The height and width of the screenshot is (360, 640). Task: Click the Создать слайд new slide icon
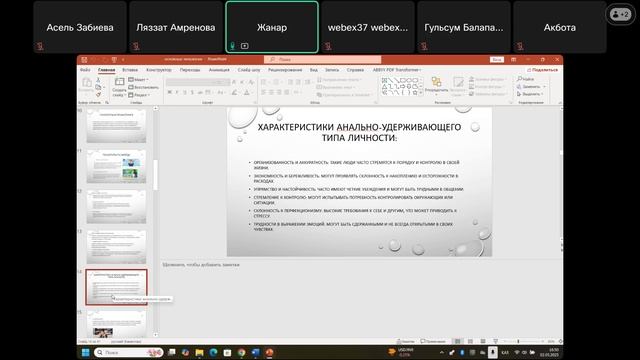pos(119,82)
